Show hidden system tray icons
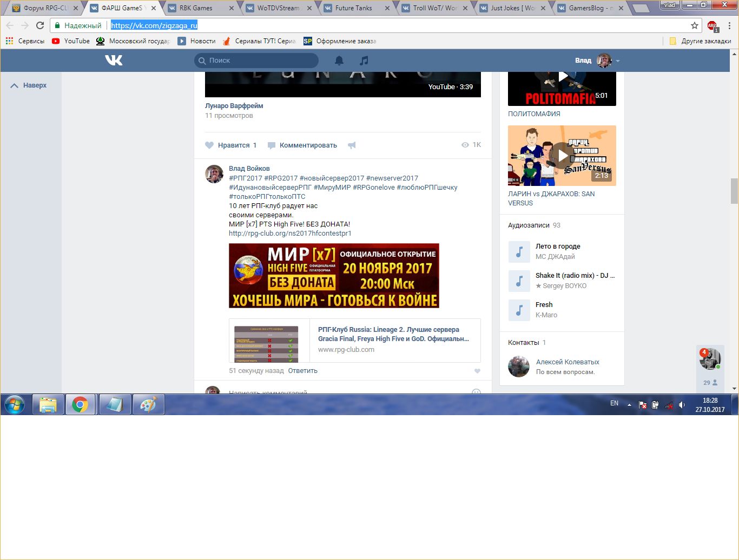Screen dimensions: 739x560 pyautogui.click(x=629, y=404)
